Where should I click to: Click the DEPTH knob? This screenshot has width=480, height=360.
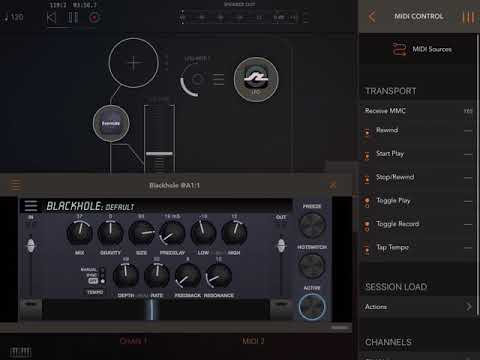126,276
